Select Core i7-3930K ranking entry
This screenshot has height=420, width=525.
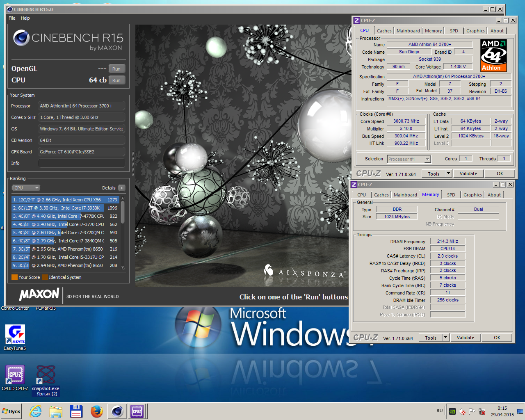pyautogui.click(x=66, y=208)
